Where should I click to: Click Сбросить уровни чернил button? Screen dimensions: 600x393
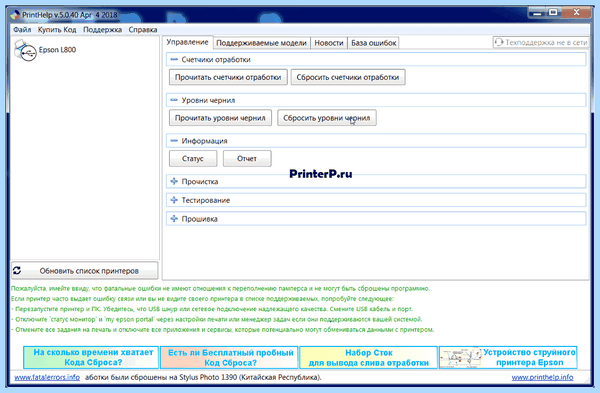click(x=326, y=118)
